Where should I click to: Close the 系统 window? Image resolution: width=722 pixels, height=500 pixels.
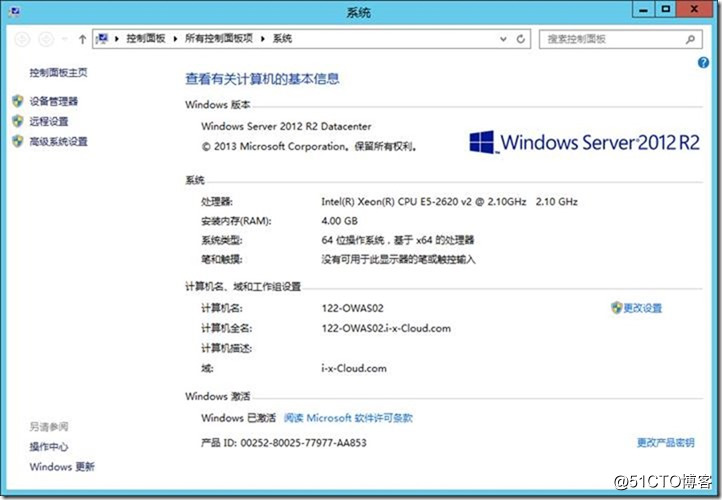tap(694, 10)
